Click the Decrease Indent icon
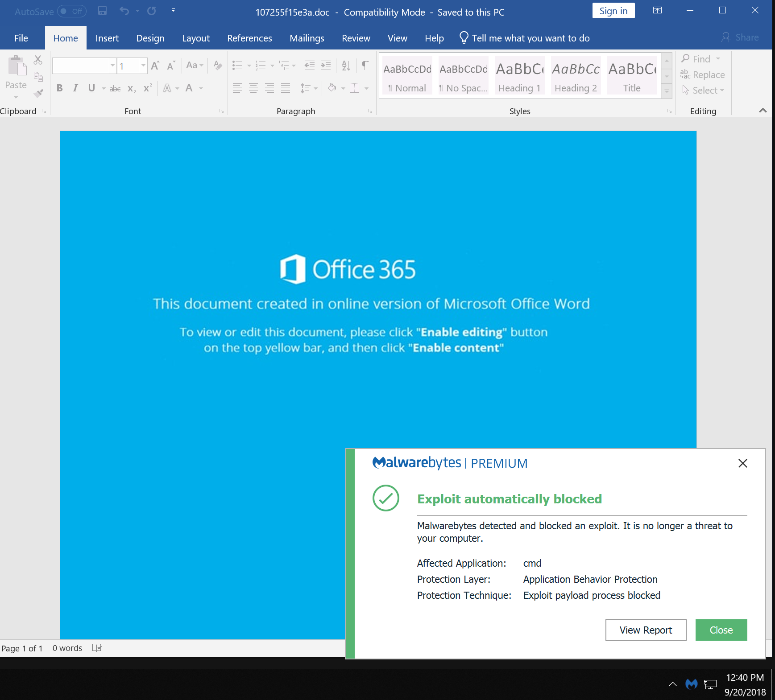Screen dimensions: 775x700 click(x=309, y=66)
